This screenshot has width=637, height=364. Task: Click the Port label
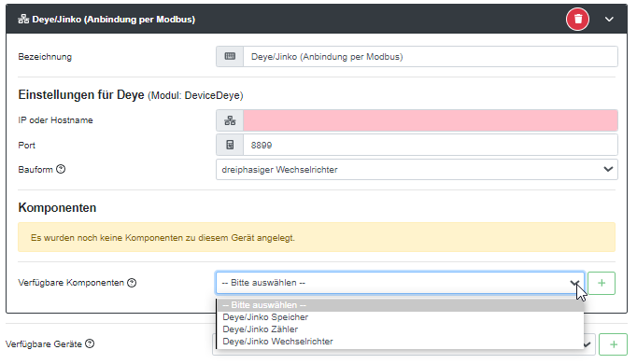pos(27,146)
